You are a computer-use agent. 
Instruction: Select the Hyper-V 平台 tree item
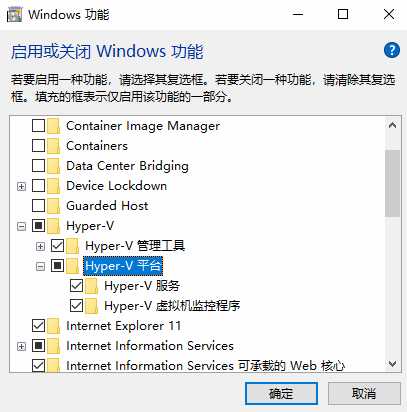(x=123, y=266)
